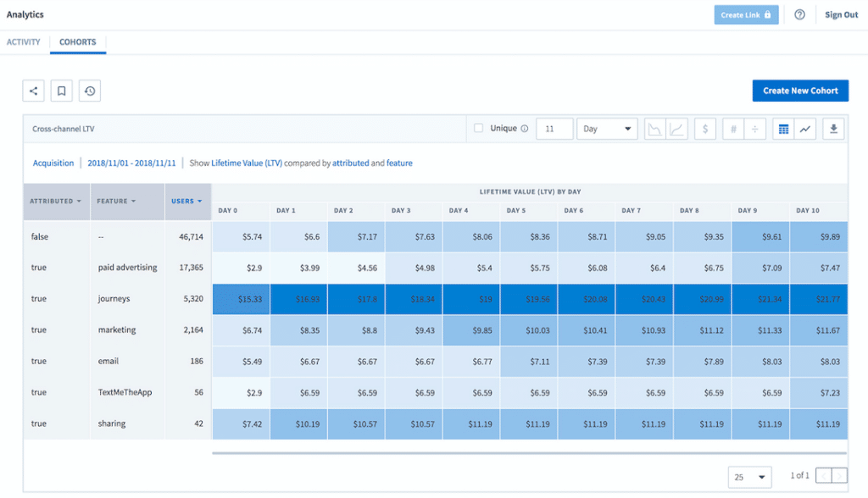Click the download export icon
The height and width of the screenshot is (498, 868).
click(832, 129)
